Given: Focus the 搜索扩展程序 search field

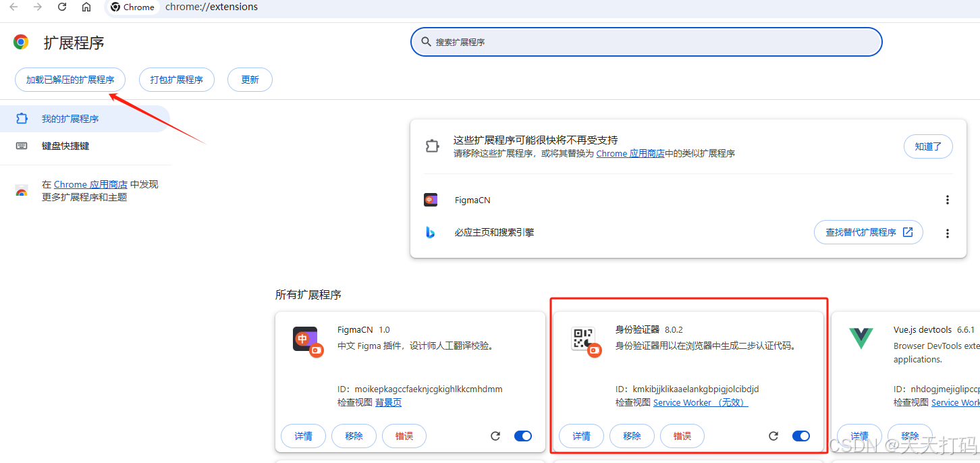Looking at the screenshot, I should [x=647, y=42].
